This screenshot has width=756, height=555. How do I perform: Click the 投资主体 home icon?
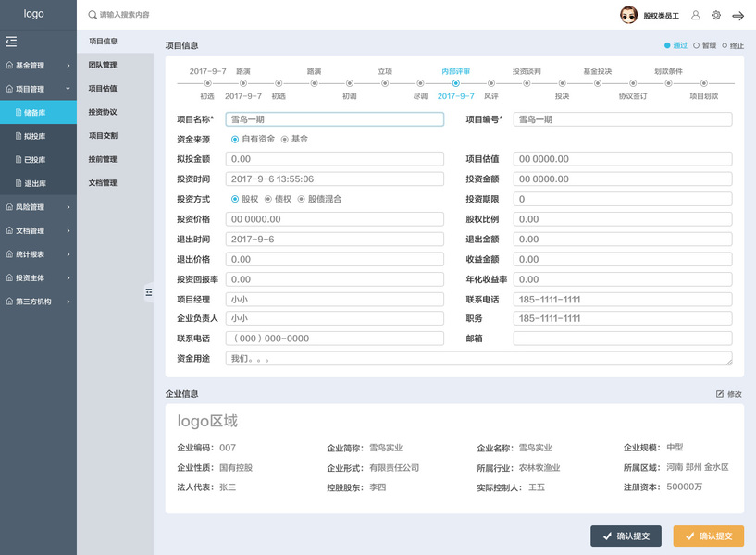coord(9,277)
